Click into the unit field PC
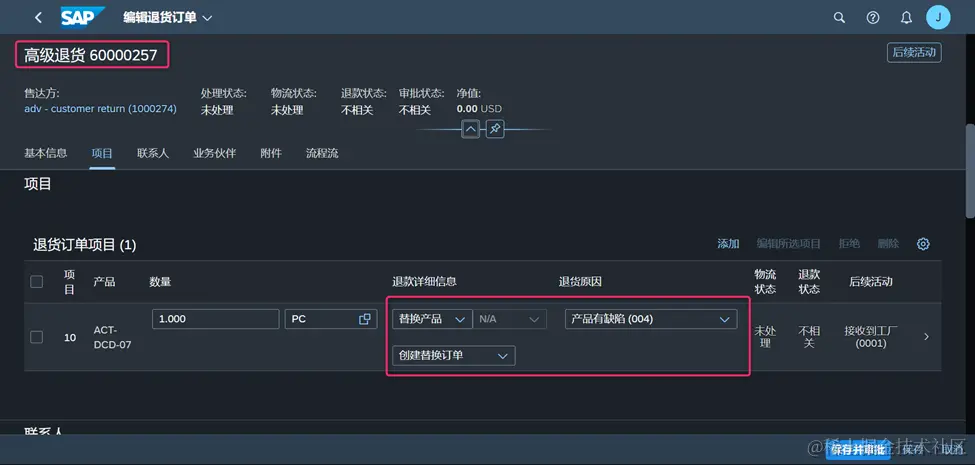Viewport: 975px width, 465px height. (x=331, y=319)
